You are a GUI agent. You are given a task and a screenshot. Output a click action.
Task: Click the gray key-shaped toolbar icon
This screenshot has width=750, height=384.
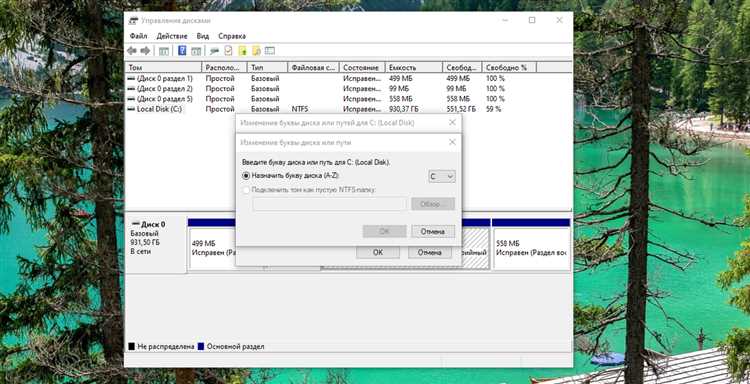coord(215,51)
